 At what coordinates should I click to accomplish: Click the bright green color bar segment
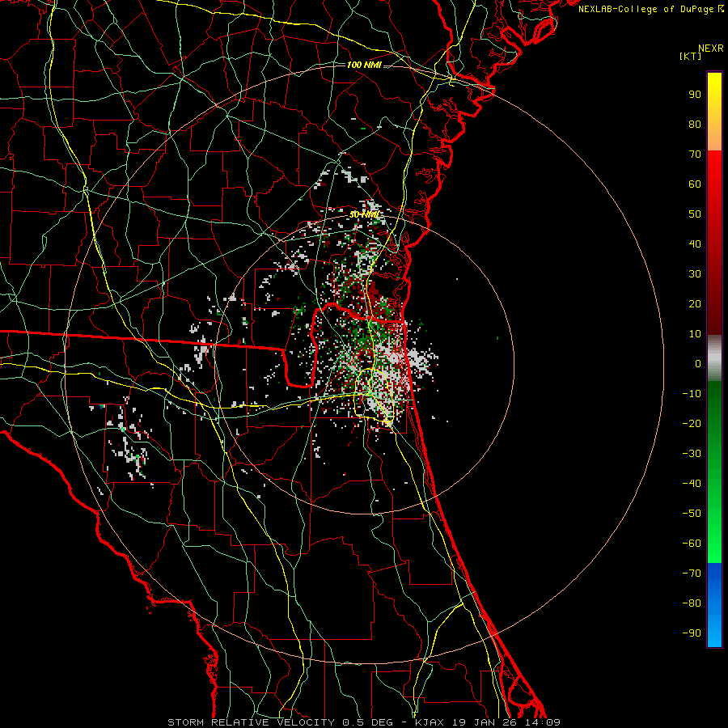(714, 534)
